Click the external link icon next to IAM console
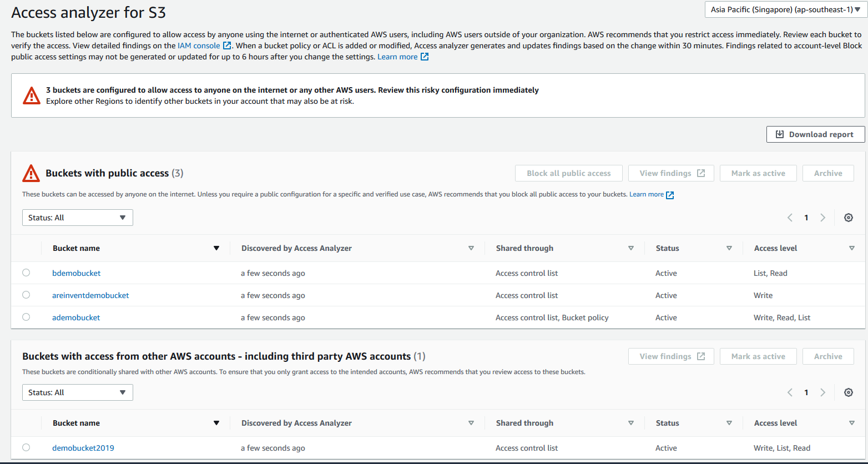The height and width of the screenshot is (464, 868). 226,46
